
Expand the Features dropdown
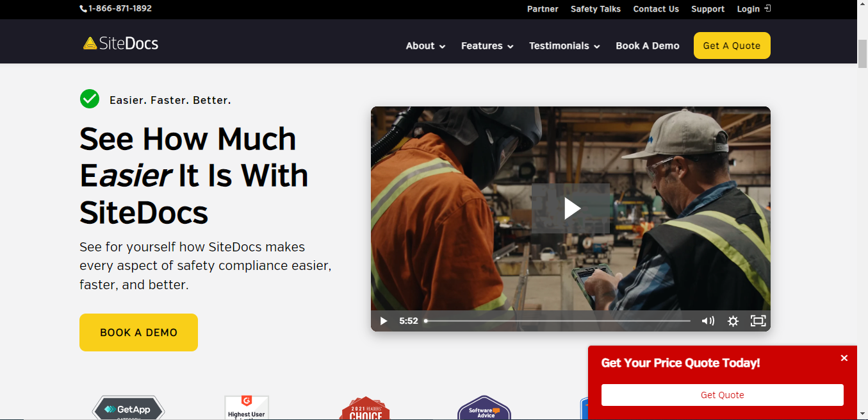pos(487,46)
